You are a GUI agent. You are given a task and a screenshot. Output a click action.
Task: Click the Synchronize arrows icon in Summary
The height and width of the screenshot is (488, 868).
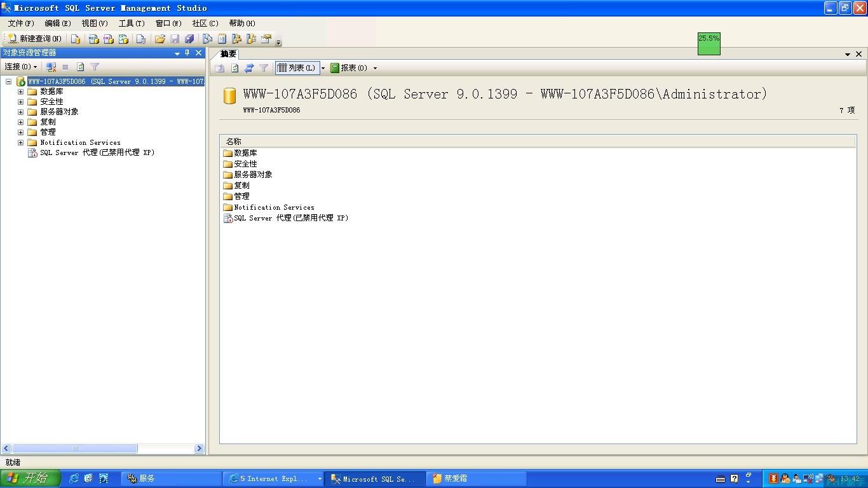[249, 68]
